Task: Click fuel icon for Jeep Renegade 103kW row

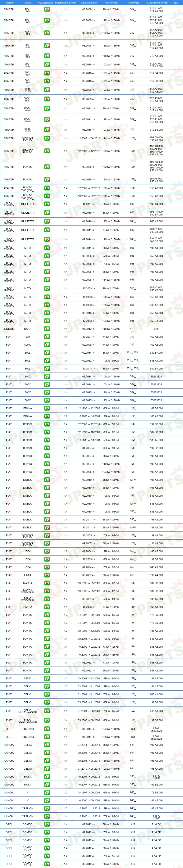Action: [47, 729]
